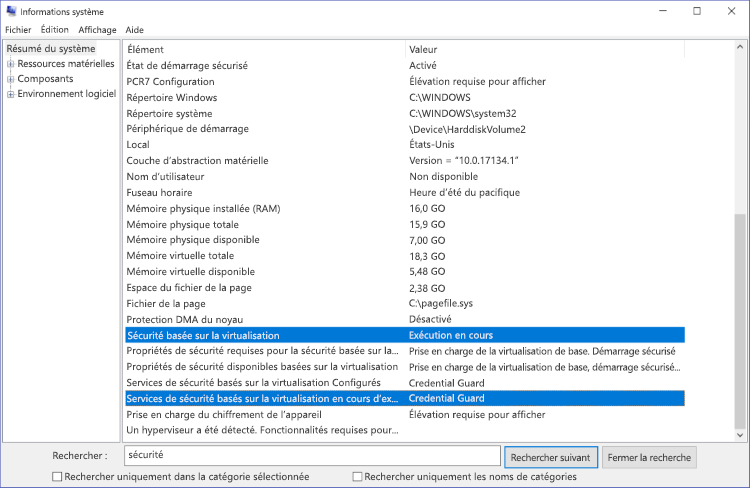Select the Fichier de la page row
750x488 pixels.
point(405,303)
